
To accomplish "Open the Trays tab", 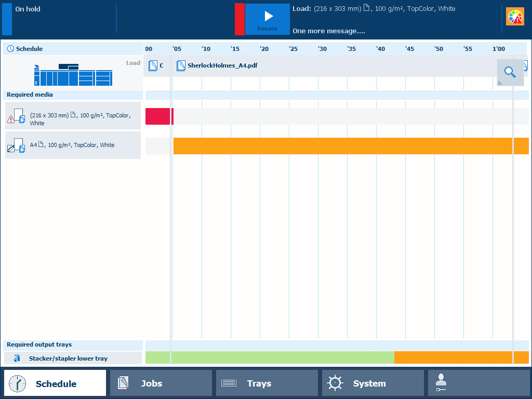I will 267,383.
